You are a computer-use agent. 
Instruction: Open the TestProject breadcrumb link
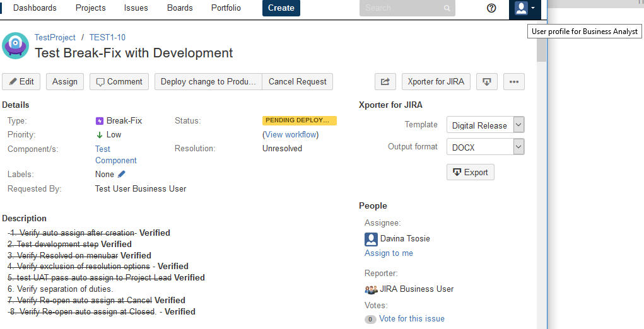point(55,37)
